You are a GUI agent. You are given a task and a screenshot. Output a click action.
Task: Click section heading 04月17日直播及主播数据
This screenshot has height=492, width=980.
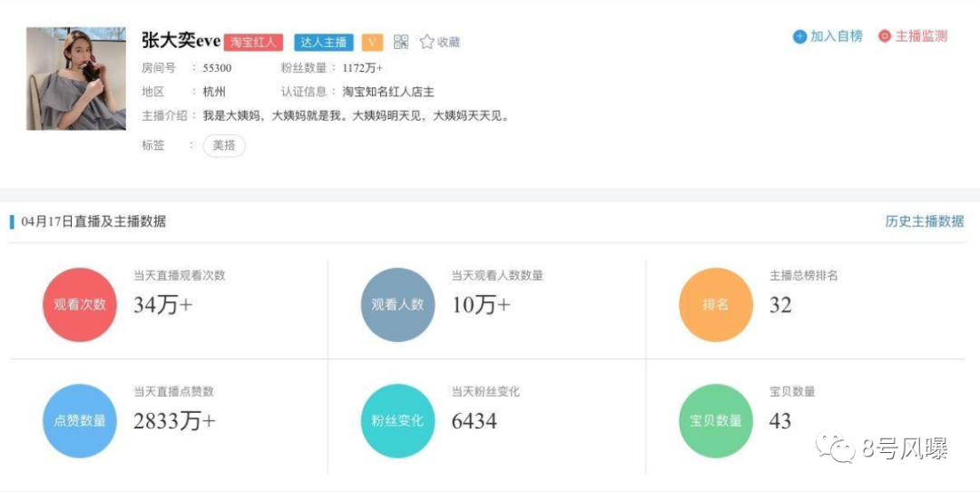93,221
